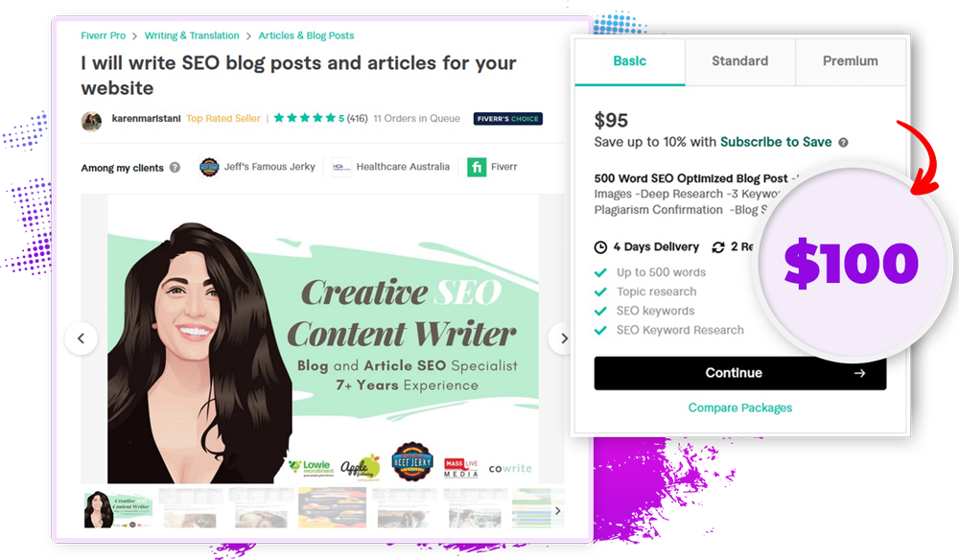Click the Jeff's Famous Jerky logo

click(x=209, y=167)
